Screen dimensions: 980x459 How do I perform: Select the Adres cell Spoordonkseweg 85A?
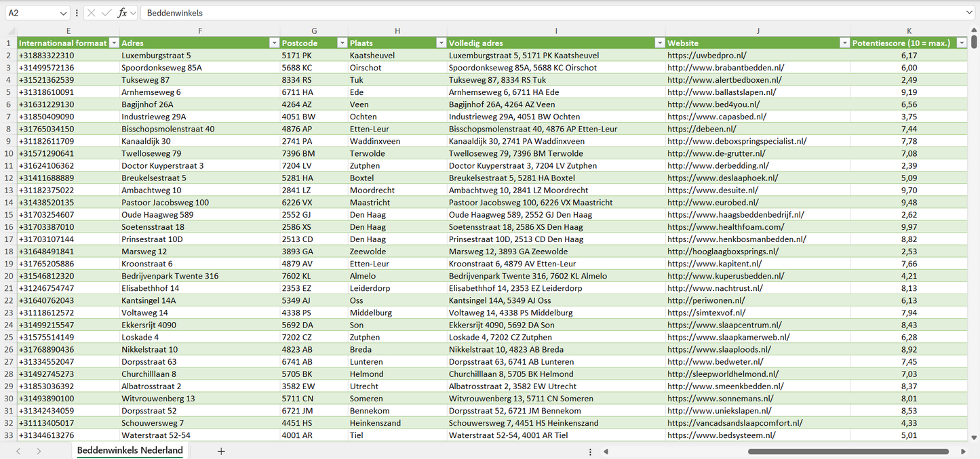[200, 68]
